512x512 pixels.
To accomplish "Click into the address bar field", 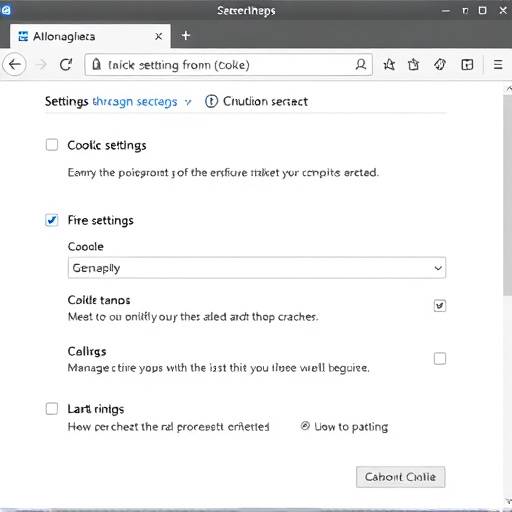I will tap(228, 64).
